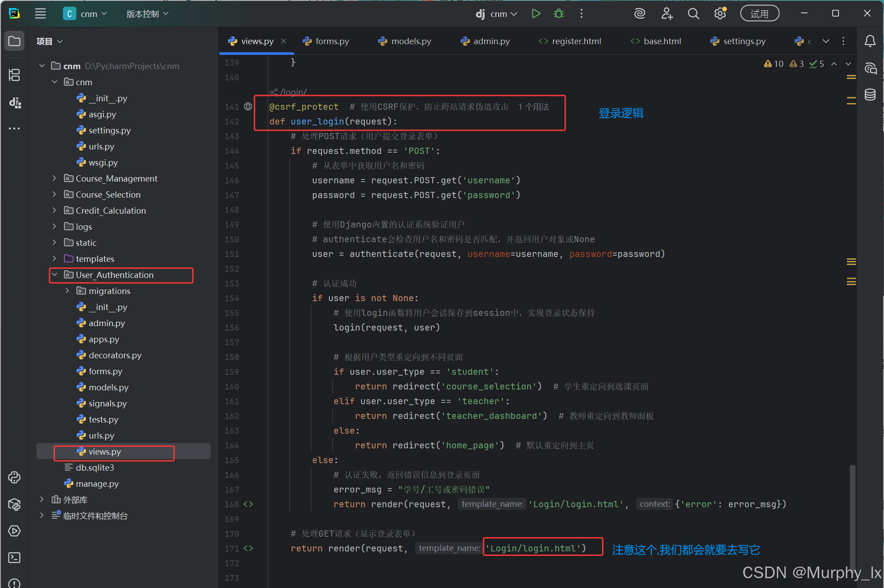
Task: Close the views.py tab
Action: coord(284,41)
